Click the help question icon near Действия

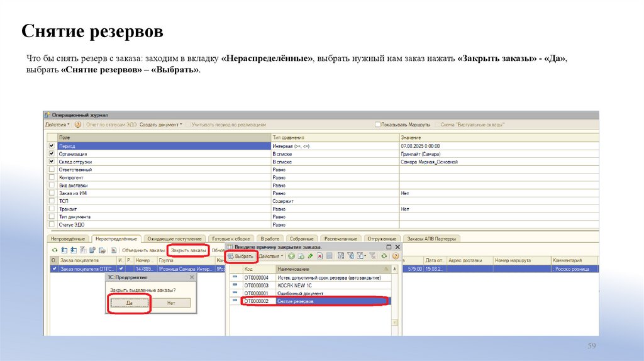(x=77, y=125)
